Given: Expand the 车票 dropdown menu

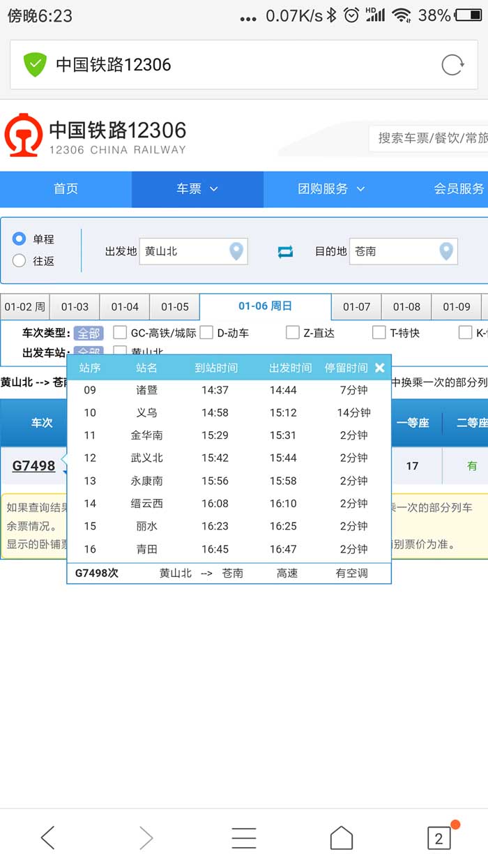Looking at the screenshot, I should pyautogui.click(x=197, y=189).
